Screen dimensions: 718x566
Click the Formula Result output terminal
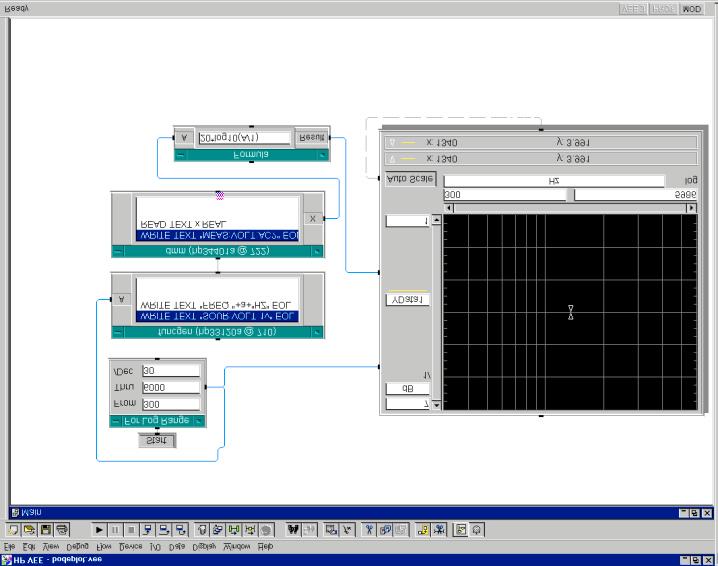pyautogui.click(x=311, y=137)
